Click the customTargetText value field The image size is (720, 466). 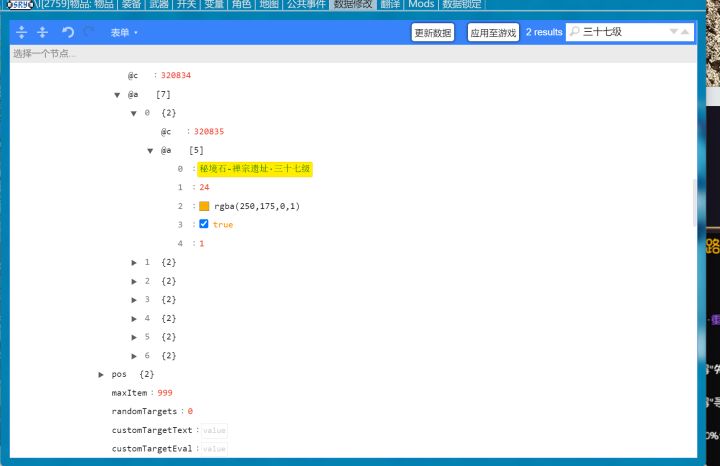[214, 430]
